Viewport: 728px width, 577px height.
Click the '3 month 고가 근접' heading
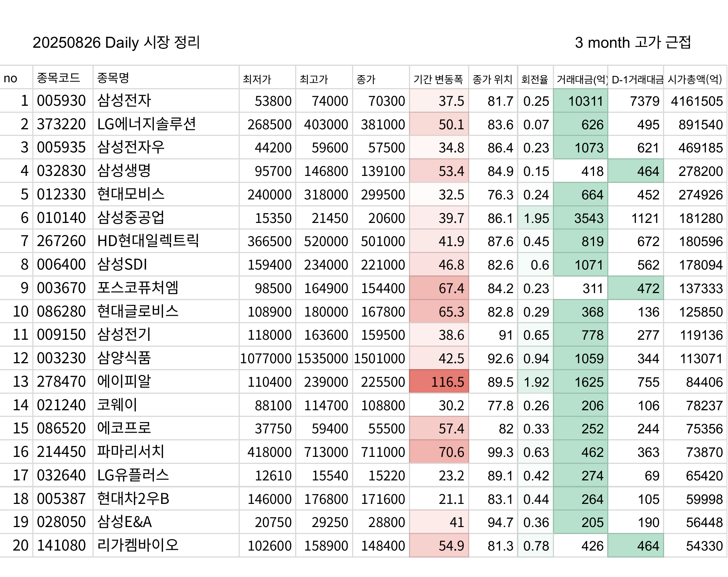[633, 43]
